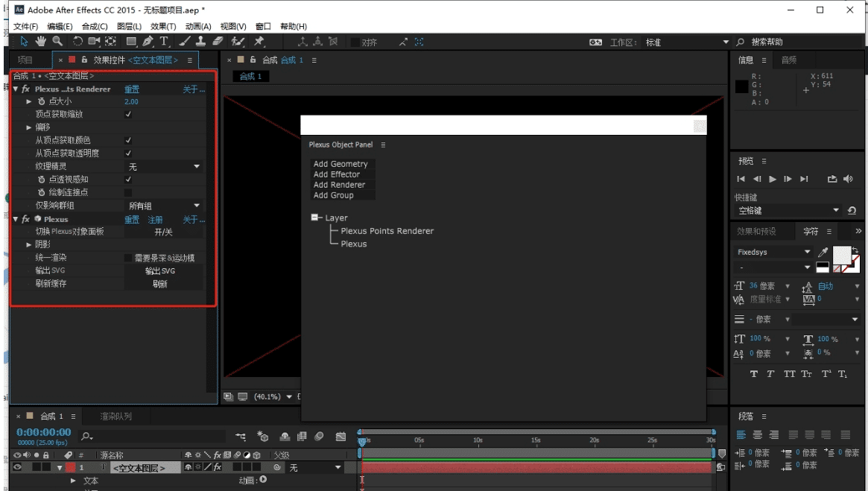
Task: Enable the 绘制连接点 checkbox
Action: tap(128, 192)
